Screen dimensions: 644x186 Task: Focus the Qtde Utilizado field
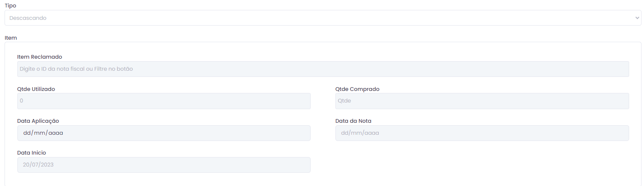tap(164, 101)
